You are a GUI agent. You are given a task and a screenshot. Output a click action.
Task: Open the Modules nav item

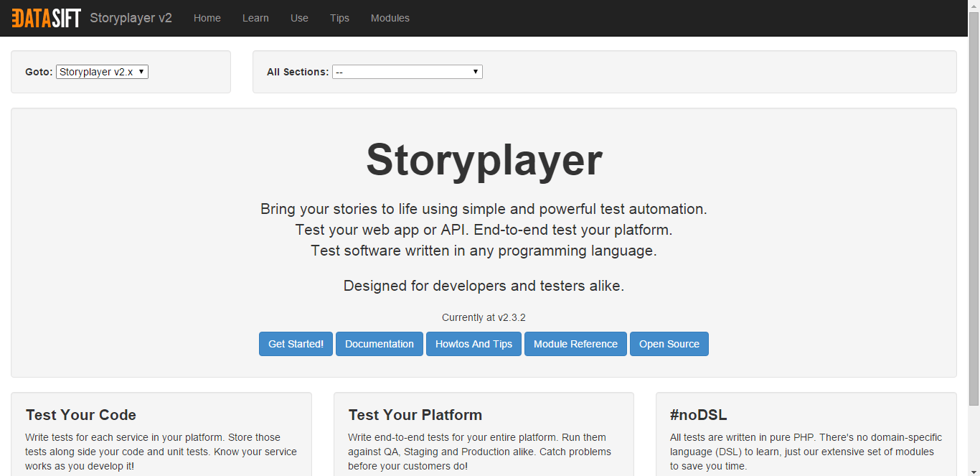point(390,18)
